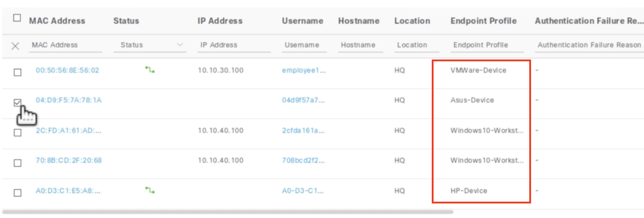The image size is (644, 218).
Task: Focus the MAC Address filter field
Action: 66,45
